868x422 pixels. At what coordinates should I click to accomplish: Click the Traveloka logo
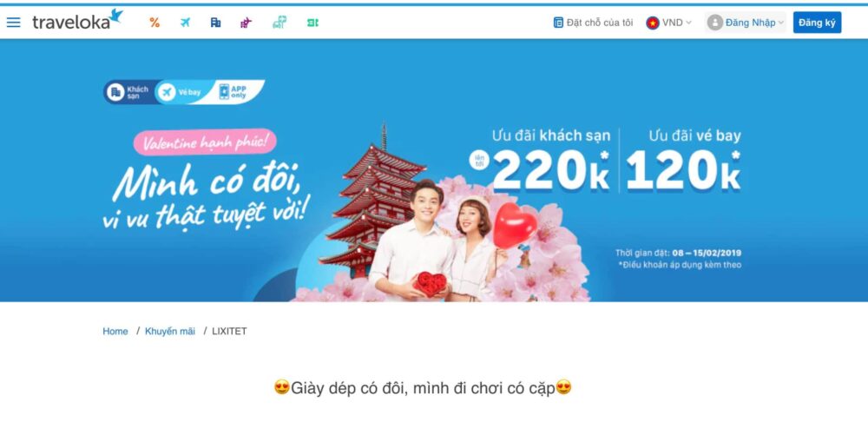point(77,20)
